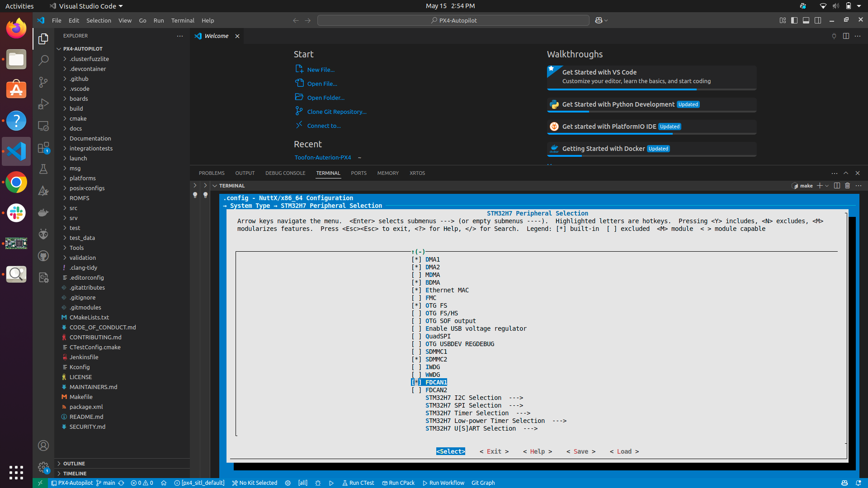868x488 pixels.
Task: Split the terminal
Action: pyautogui.click(x=837, y=186)
